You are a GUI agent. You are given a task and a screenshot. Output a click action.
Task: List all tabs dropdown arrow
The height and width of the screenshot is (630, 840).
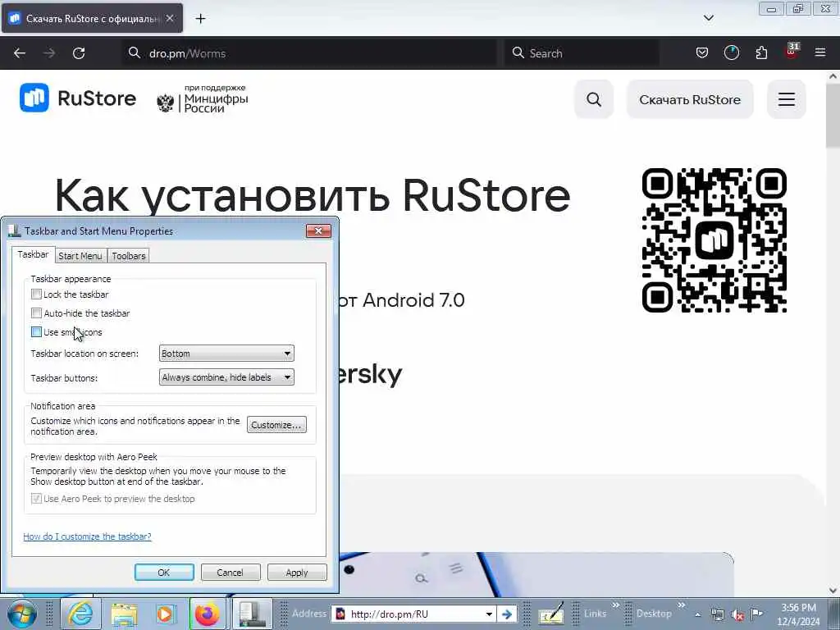pos(708,18)
